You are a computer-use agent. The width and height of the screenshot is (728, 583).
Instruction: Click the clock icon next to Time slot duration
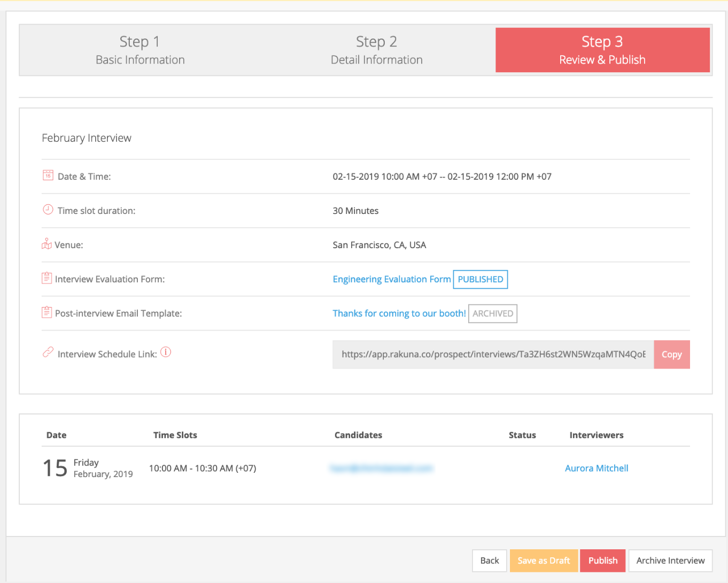[x=48, y=210]
